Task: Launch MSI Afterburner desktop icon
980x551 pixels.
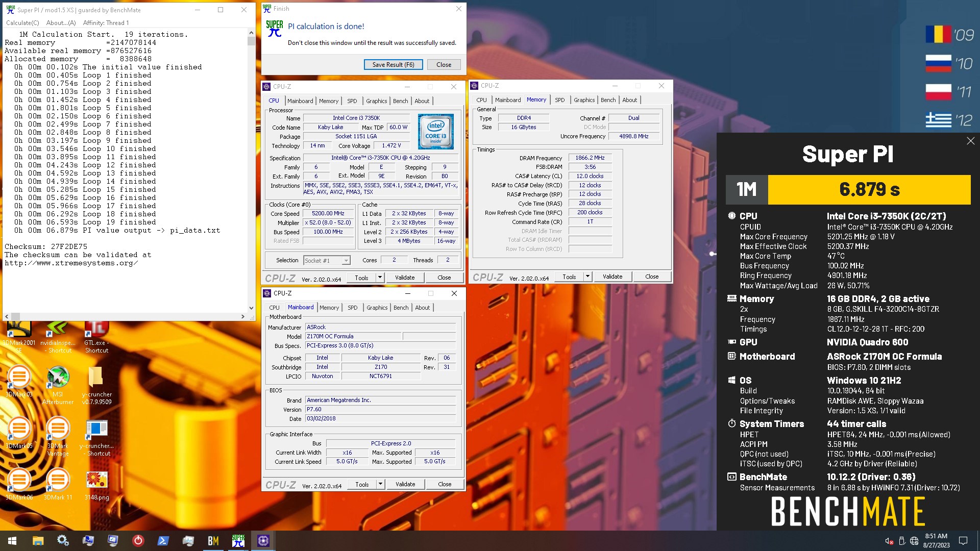Action: coord(58,385)
